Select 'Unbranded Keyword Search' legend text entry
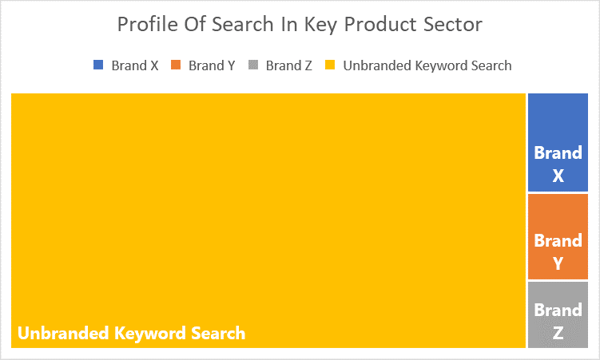This screenshot has height=360, width=600. click(x=427, y=66)
